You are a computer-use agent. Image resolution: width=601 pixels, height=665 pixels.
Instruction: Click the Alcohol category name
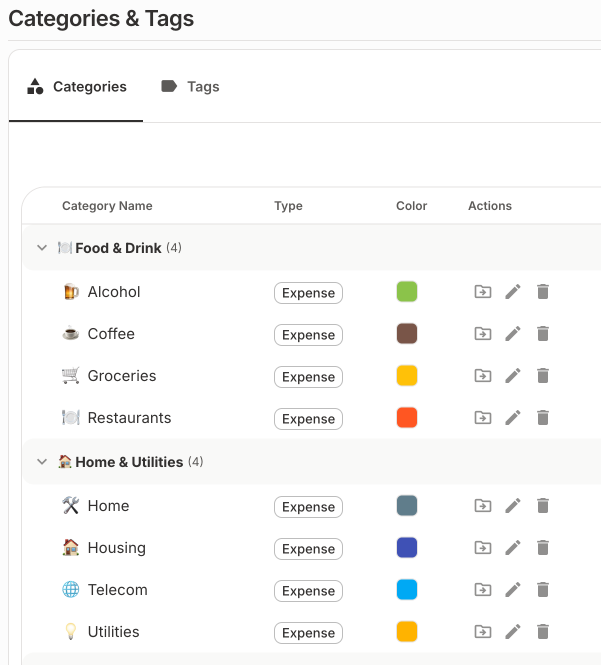(114, 292)
